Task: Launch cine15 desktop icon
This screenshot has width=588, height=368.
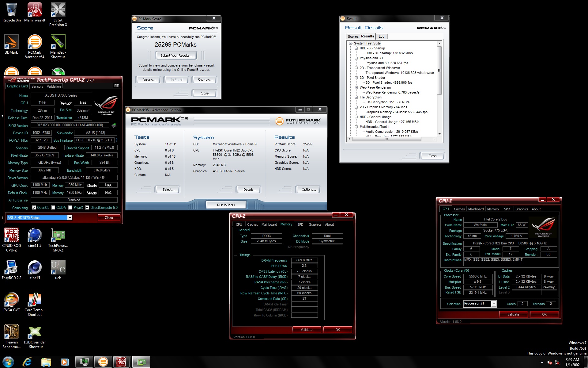Action: [35, 270]
